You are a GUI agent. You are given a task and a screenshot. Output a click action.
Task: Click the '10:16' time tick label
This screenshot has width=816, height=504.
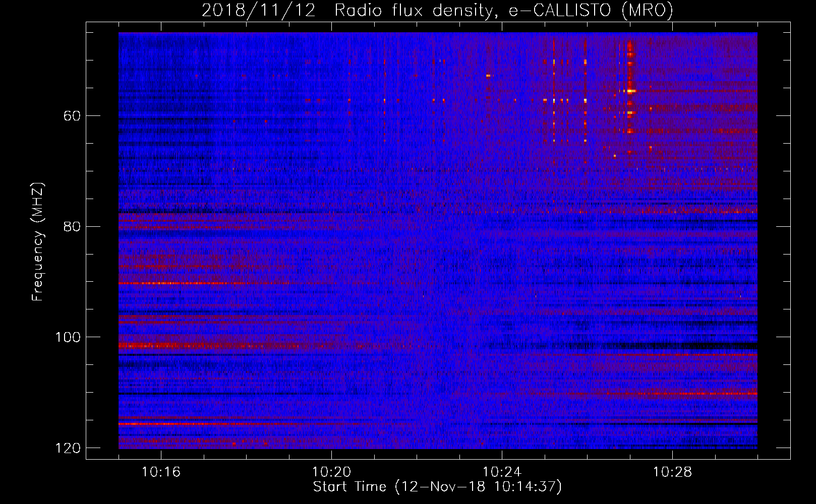[161, 472]
